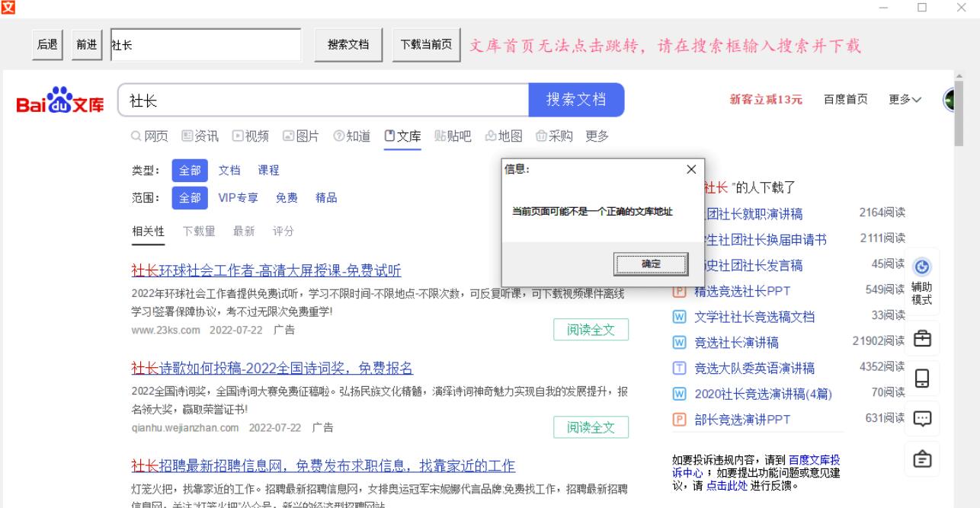The width and height of the screenshot is (980, 508).
Task: Switch to the 贴吧 search tab
Action: (453, 136)
